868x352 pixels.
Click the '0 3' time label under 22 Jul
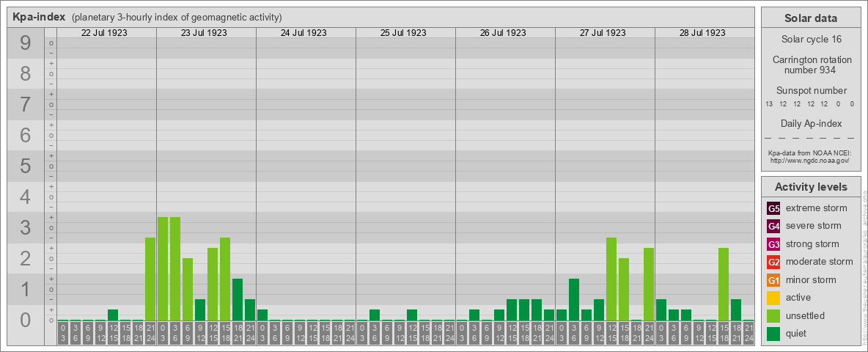point(63,334)
